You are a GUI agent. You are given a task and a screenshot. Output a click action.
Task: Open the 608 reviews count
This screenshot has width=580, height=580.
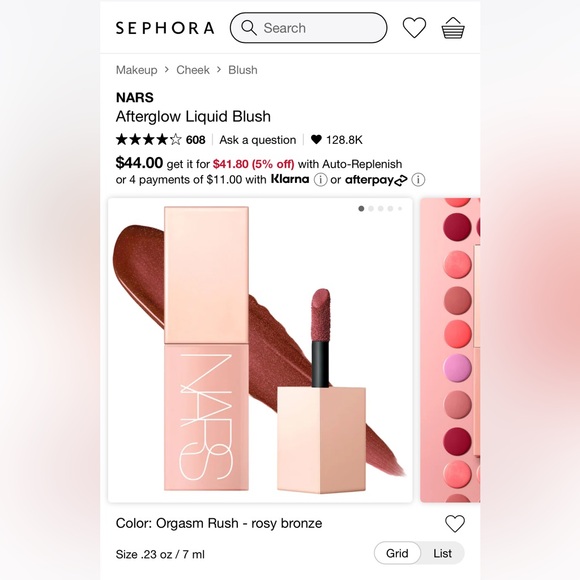(x=196, y=140)
